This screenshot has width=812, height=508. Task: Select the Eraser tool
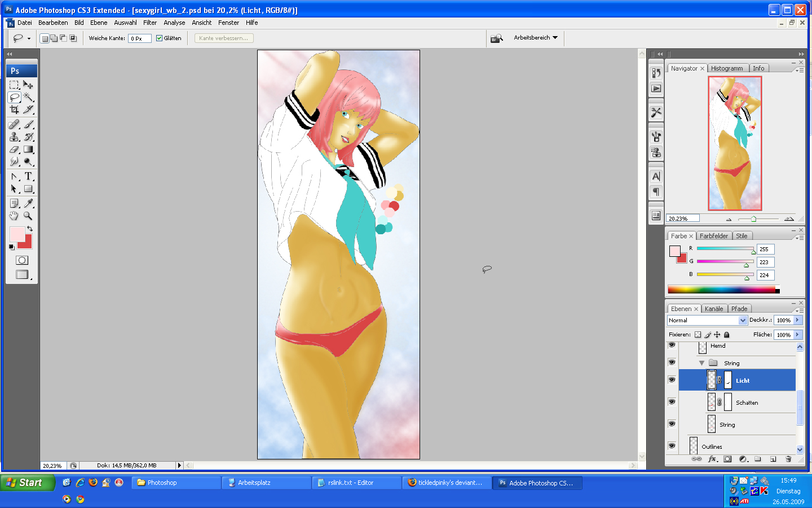(15, 149)
